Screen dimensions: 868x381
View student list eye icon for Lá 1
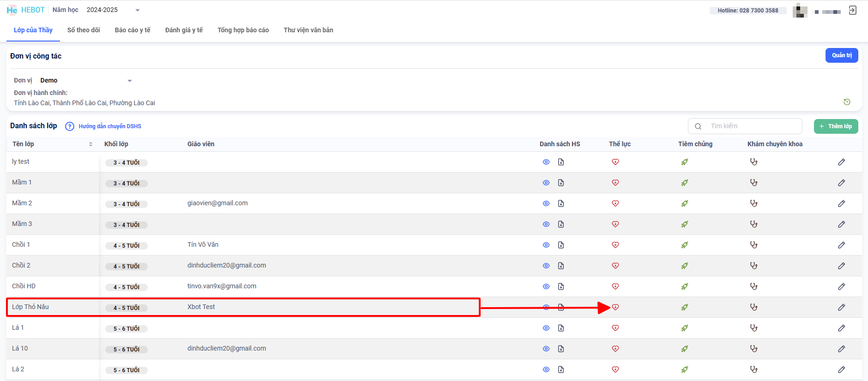[546, 328]
